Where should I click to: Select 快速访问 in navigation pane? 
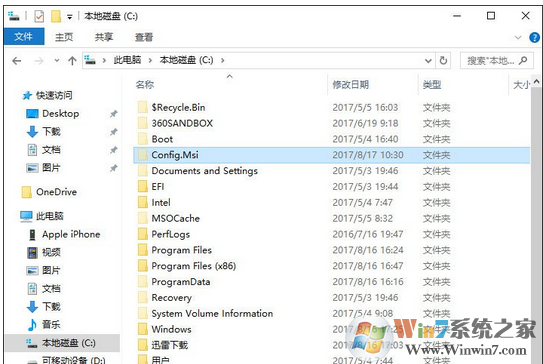[x=54, y=95]
